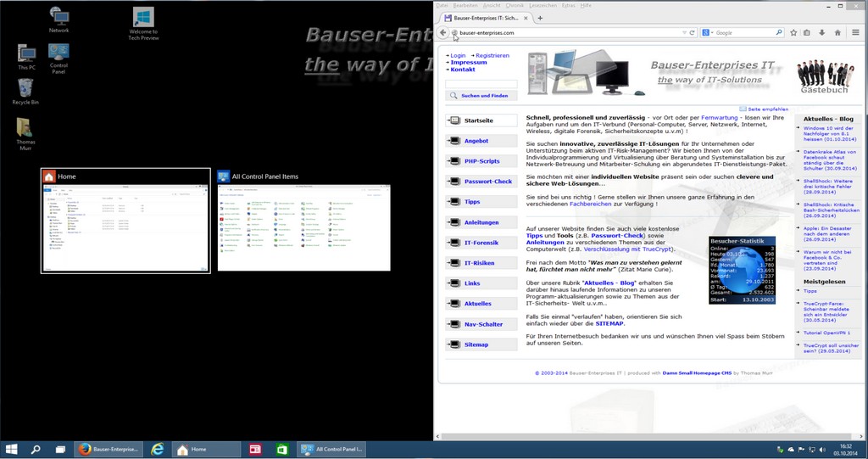
Task: Go to Startseite navigation button
Action: (x=481, y=120)
